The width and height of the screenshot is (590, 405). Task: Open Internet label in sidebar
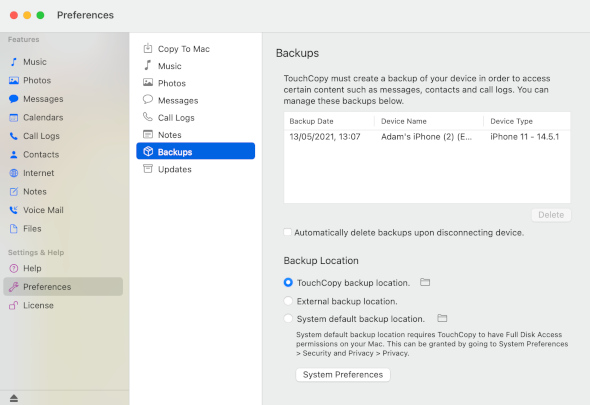click(39, 173)
